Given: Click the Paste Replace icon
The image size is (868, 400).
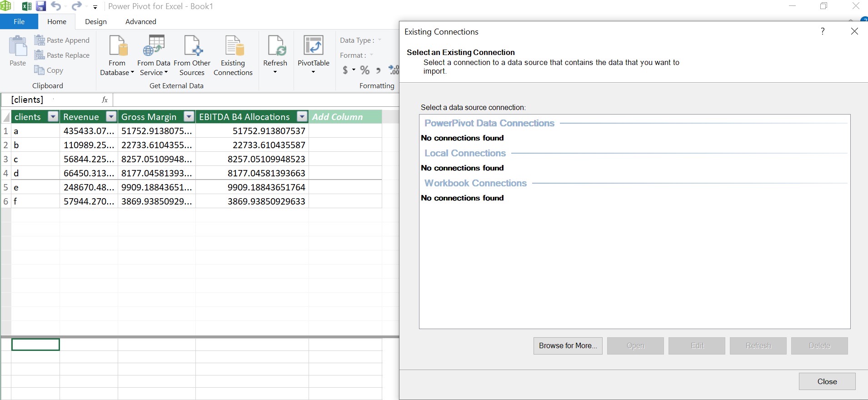Looking at the screenshot, I should (x=40, y=55).
